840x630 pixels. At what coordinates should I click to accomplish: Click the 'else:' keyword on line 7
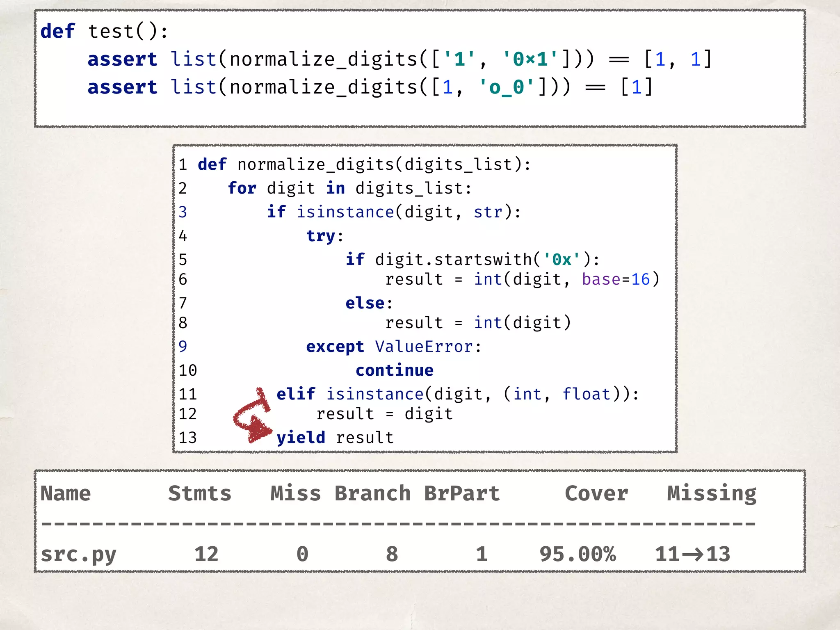(369, 303)
